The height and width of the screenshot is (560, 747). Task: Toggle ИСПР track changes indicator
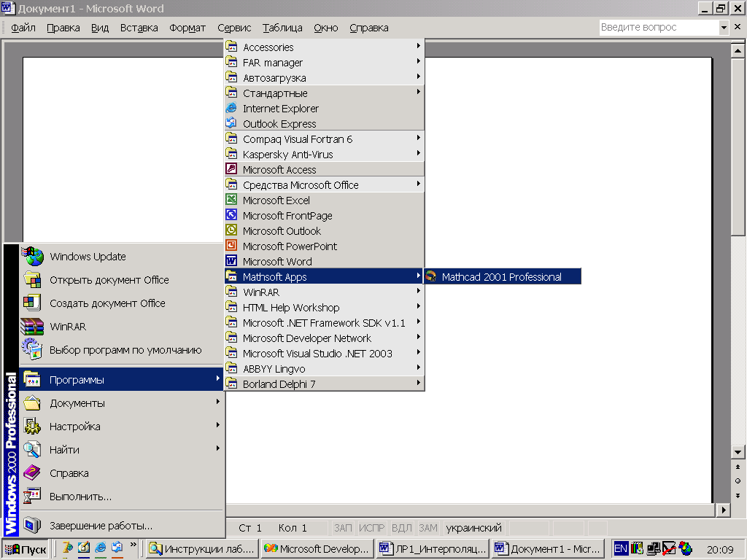click(x=371, y=528)
